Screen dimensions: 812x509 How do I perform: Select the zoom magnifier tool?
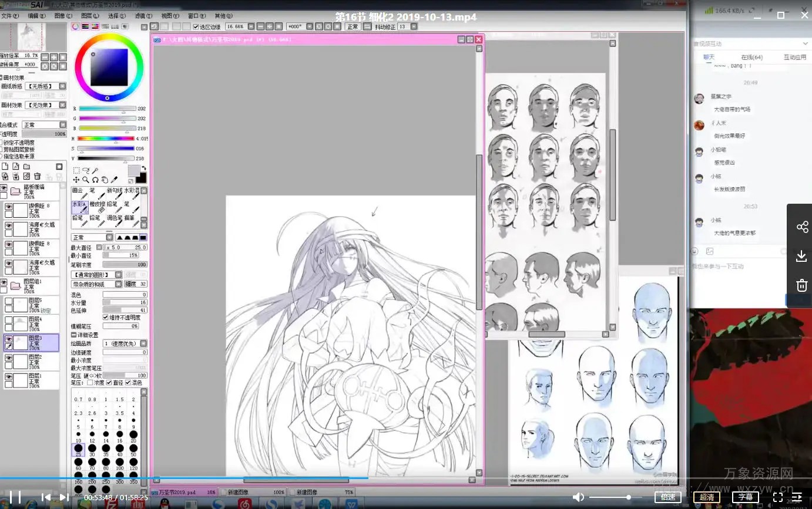(x=86, y=180)
